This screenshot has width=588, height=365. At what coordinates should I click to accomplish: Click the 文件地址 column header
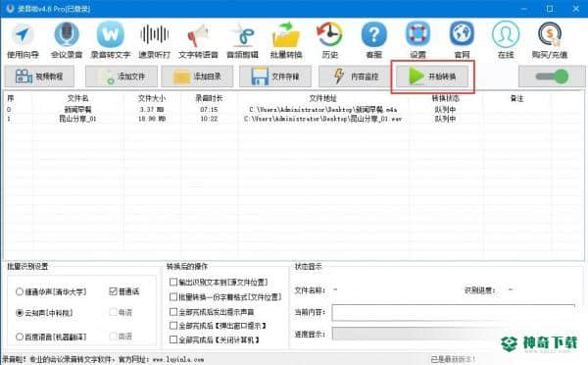(x=322, y=98)
